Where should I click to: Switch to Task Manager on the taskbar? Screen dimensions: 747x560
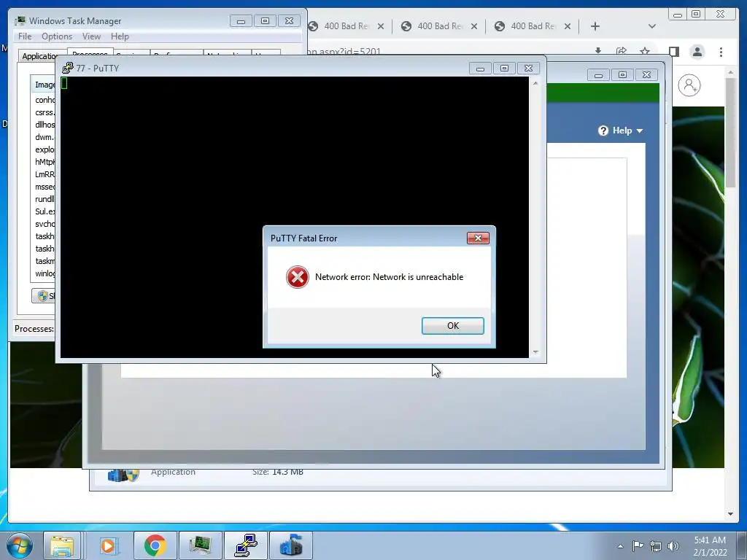pyautogui.click(x=200, y=545)
